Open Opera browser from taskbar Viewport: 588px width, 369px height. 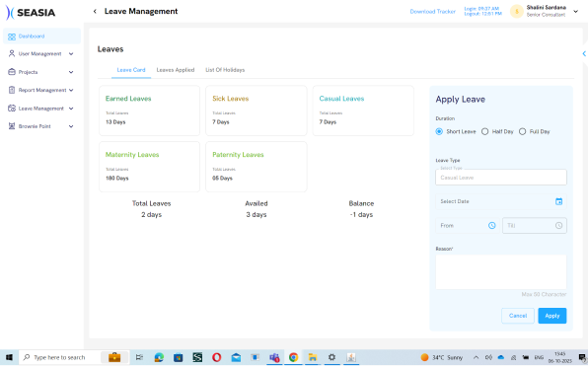point(217,357)
